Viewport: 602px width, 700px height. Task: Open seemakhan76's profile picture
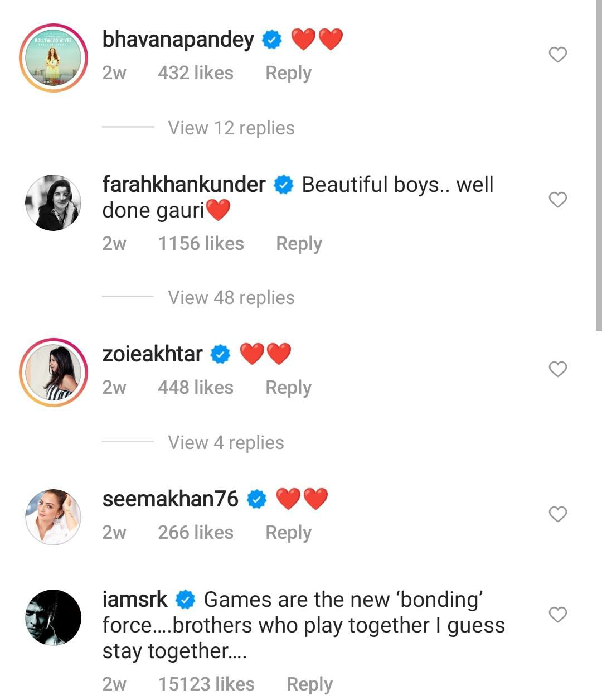point(54,517)
